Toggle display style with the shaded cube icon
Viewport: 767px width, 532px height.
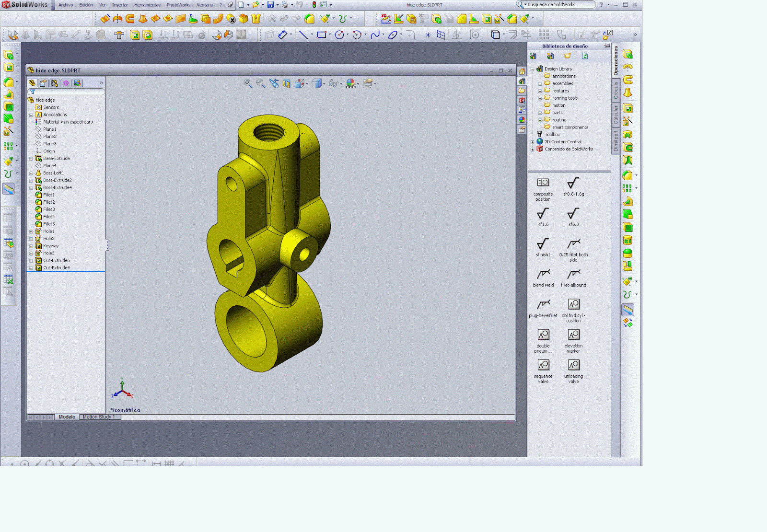[316, 82]
